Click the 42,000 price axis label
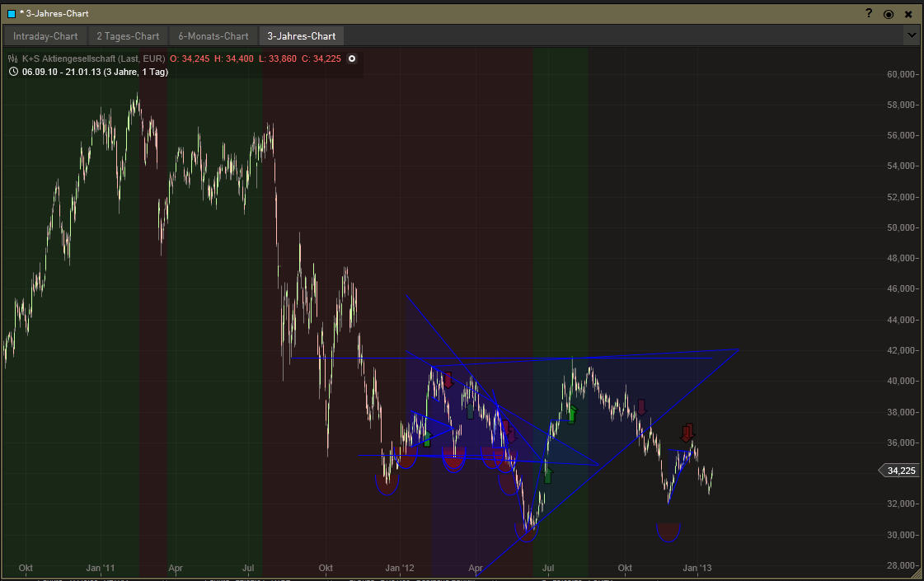 pyautogui.click(x=901, y=350)
